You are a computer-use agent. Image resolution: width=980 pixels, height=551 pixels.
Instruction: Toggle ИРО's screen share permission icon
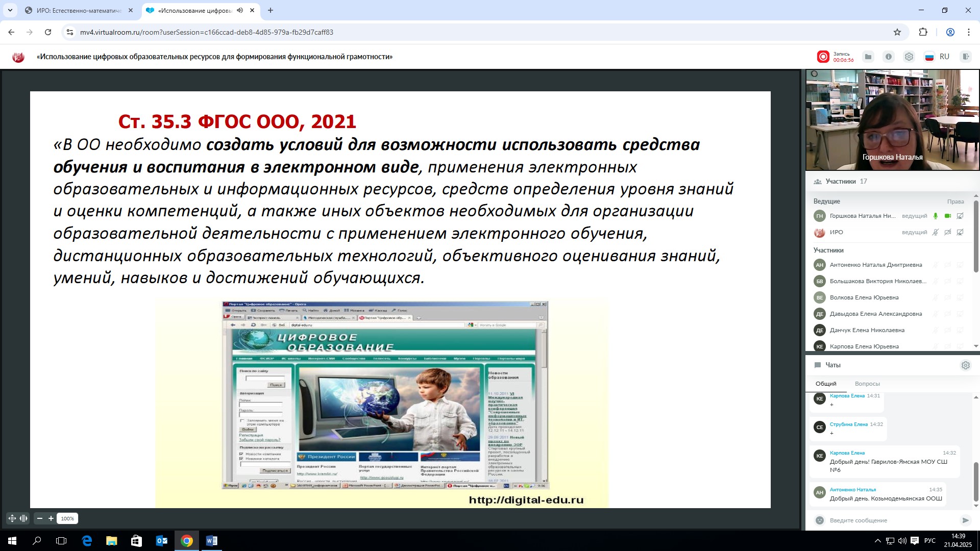click(960, 232)
